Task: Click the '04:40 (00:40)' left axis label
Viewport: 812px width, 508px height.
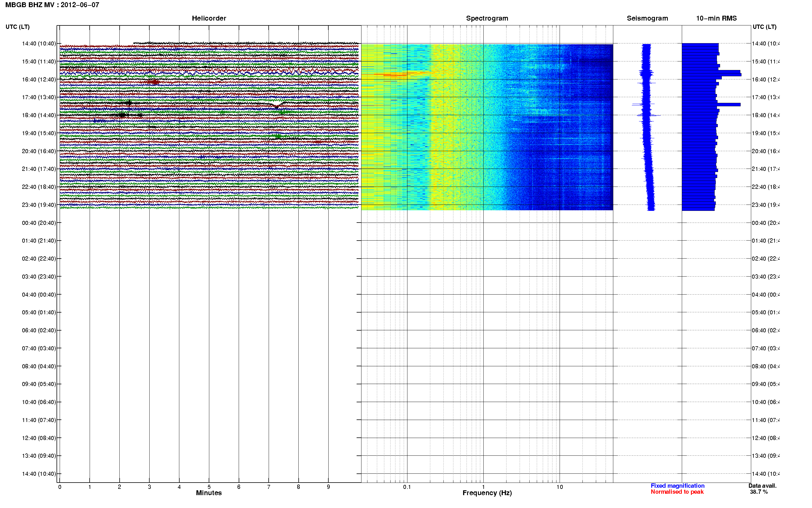Action: click(x=39, y=295)
